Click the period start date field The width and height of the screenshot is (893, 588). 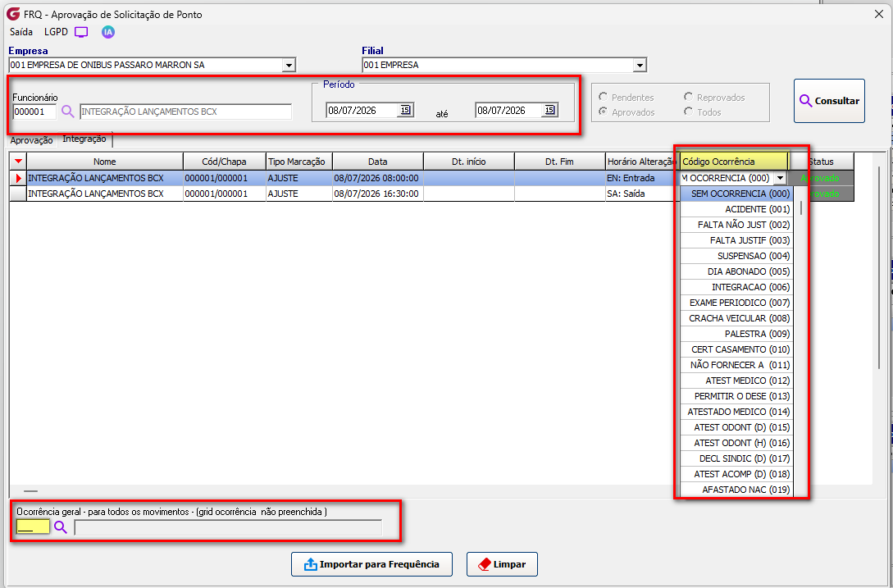[362, 111]
